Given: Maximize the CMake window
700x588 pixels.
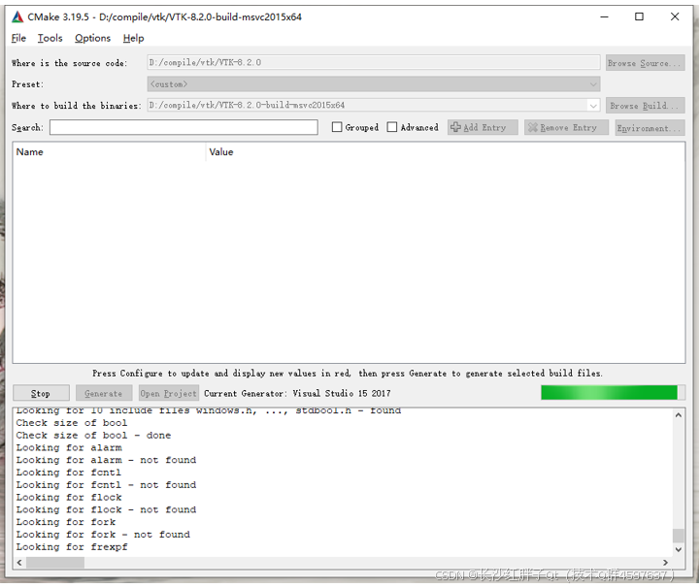Looking at the screenshot, I should pos(639,16).
